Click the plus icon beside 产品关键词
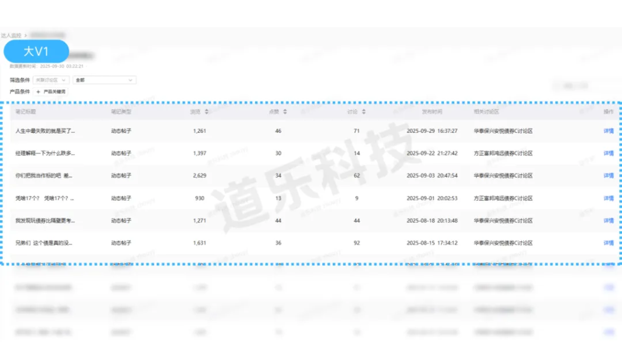 tap(39, 92)
